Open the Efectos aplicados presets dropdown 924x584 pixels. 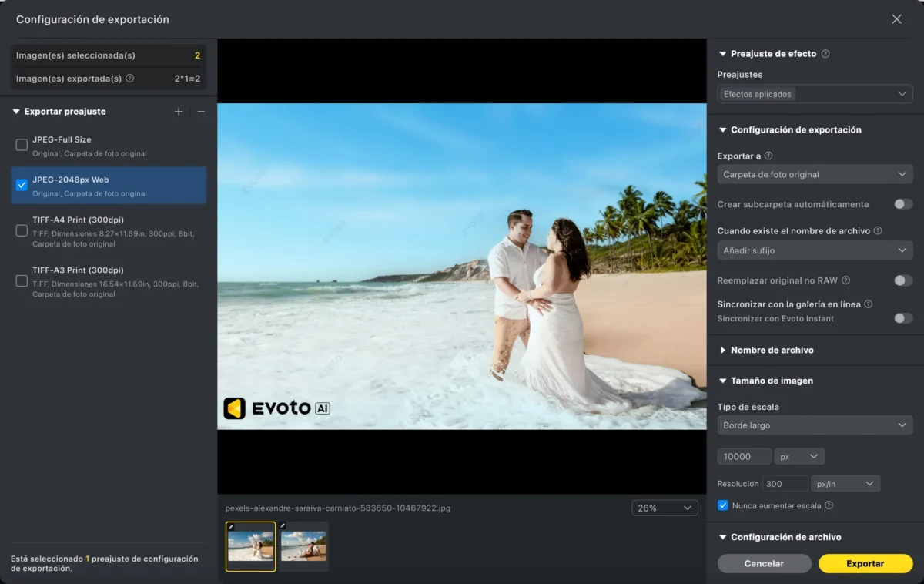815,94
